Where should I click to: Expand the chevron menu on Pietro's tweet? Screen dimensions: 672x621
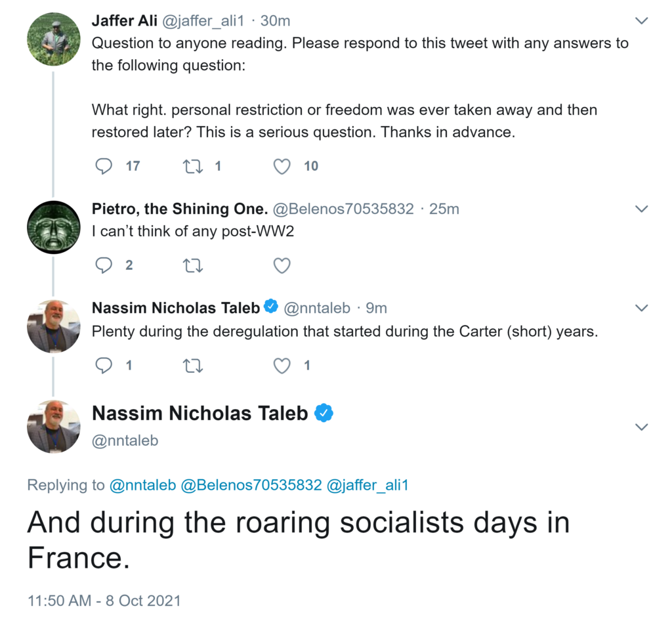click(x=642, y=209)
